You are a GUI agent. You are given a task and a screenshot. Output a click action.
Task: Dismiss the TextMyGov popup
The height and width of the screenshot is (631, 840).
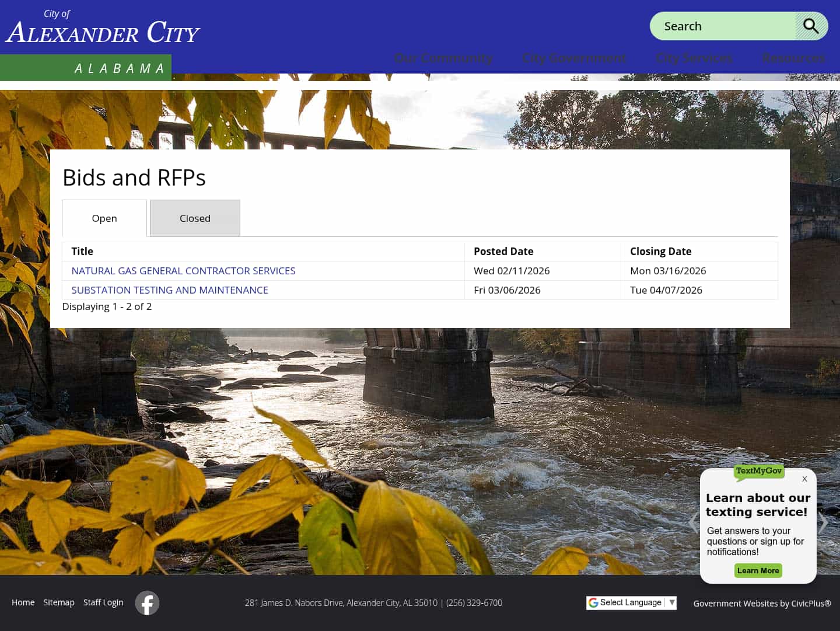[804, 479]
